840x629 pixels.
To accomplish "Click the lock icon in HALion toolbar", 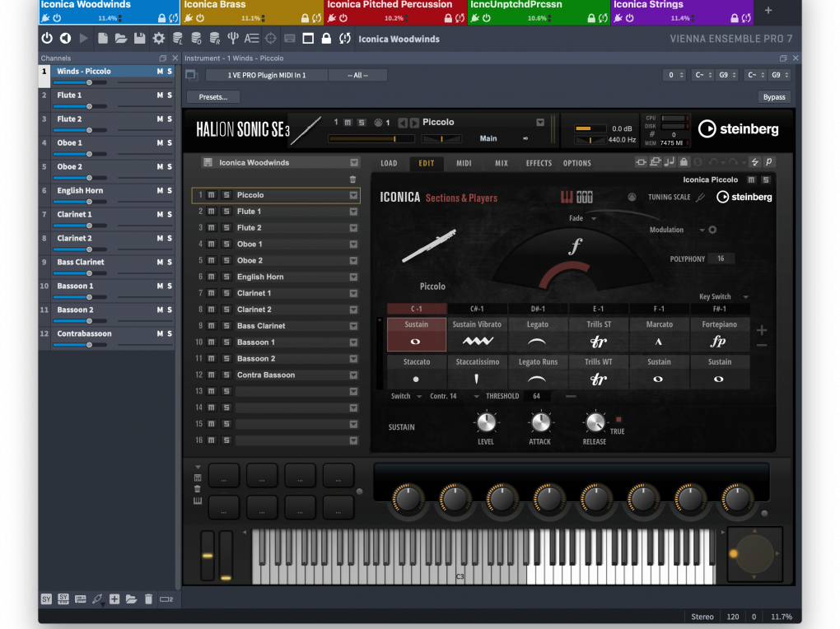I will coord(684,162).
